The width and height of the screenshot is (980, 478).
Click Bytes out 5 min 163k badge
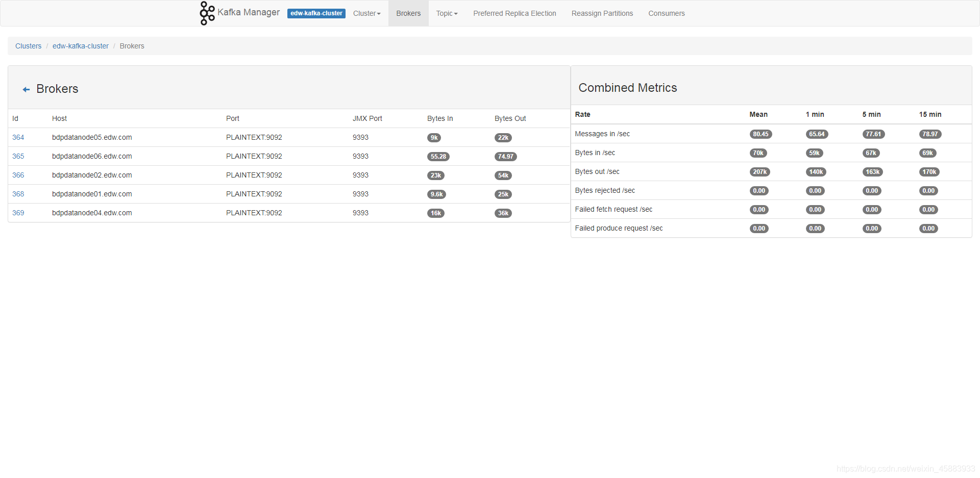873,172
